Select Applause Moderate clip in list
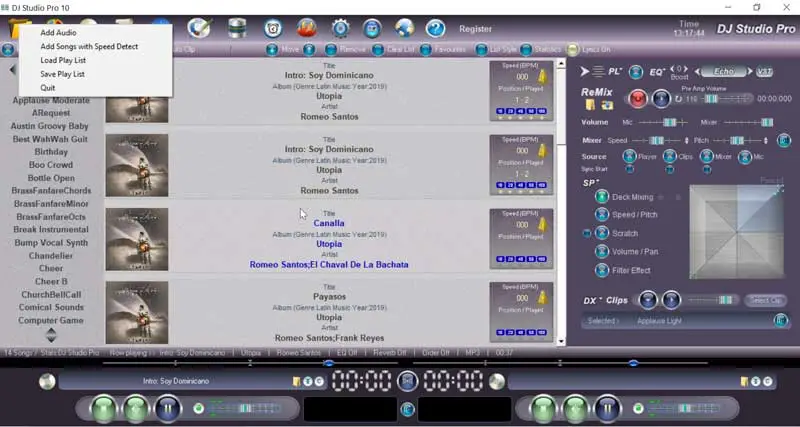 51,101
